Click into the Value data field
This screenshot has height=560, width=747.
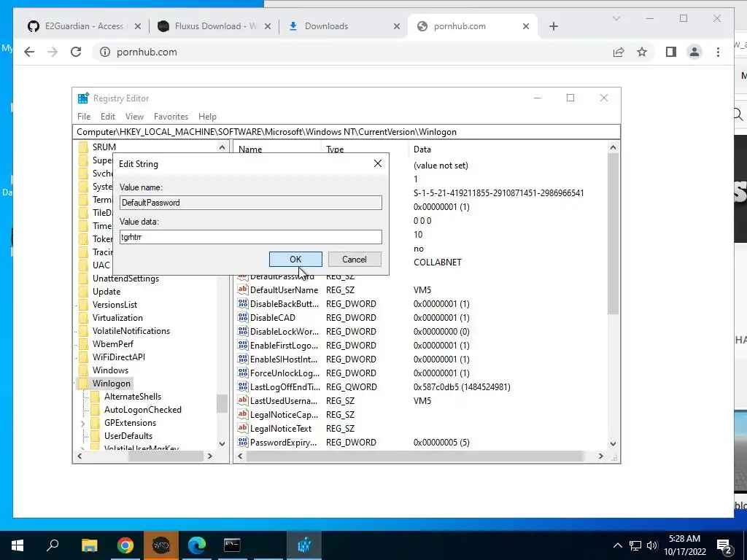[251, 237]
